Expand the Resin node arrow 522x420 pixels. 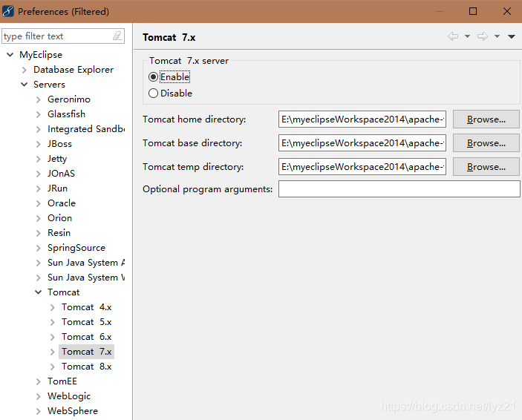(x=39, y=233)
